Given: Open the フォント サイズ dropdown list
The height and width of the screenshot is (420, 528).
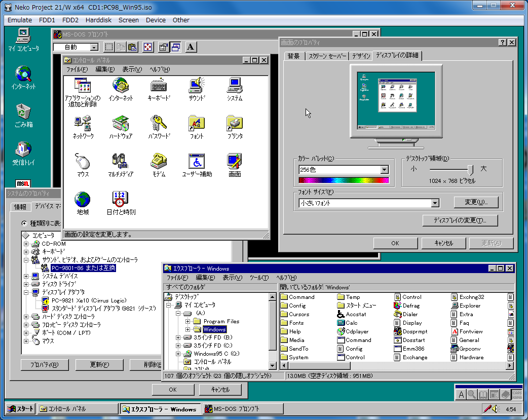Looking at the screenshot, I should click(435, 203).
